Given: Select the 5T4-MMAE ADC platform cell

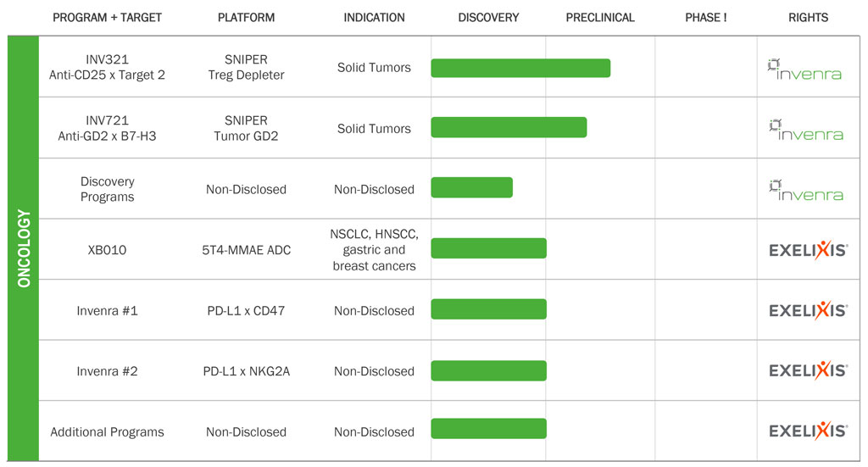Looking at the screenshot, I should click(x=246, y=250).
